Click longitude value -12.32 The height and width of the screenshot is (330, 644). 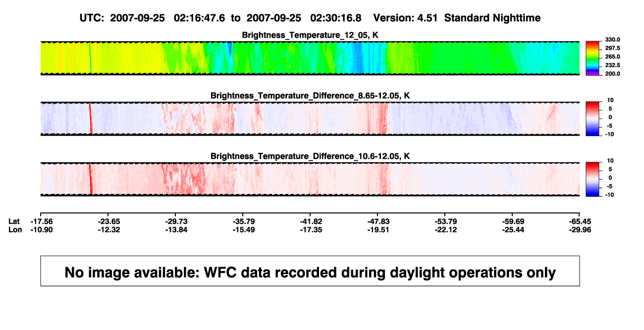click(x=109, y=230)
